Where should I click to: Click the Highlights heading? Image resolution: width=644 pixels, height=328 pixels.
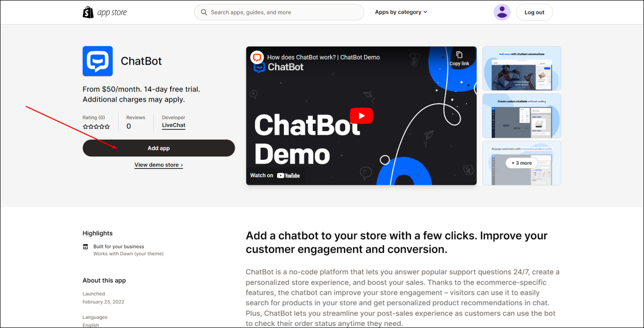(x=97, y=233)
